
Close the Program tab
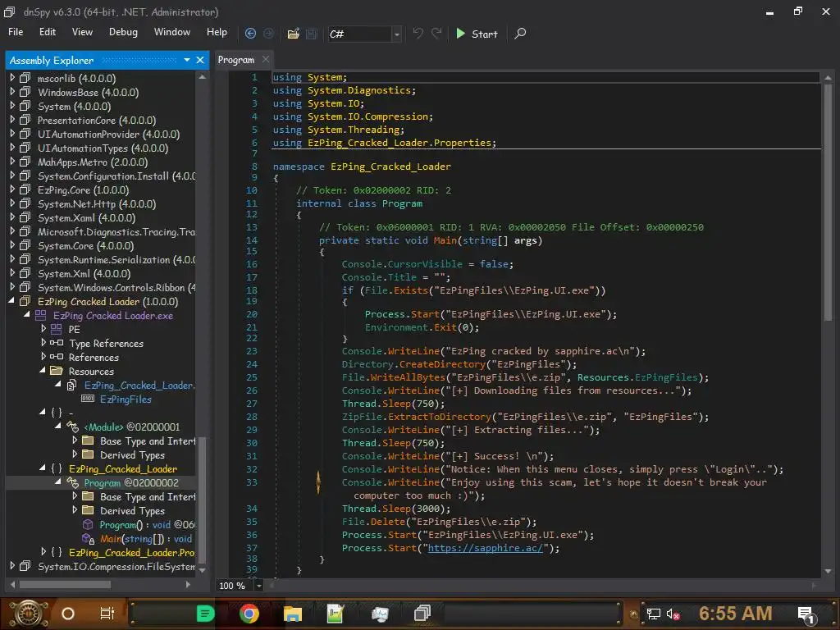click(x=266, y=60)
